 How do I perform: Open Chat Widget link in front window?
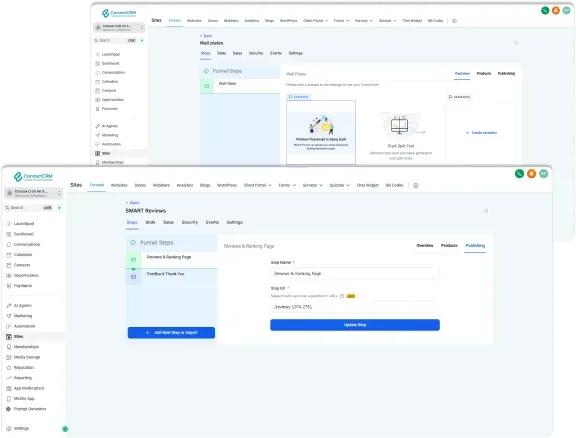click(x=367, y=185)
